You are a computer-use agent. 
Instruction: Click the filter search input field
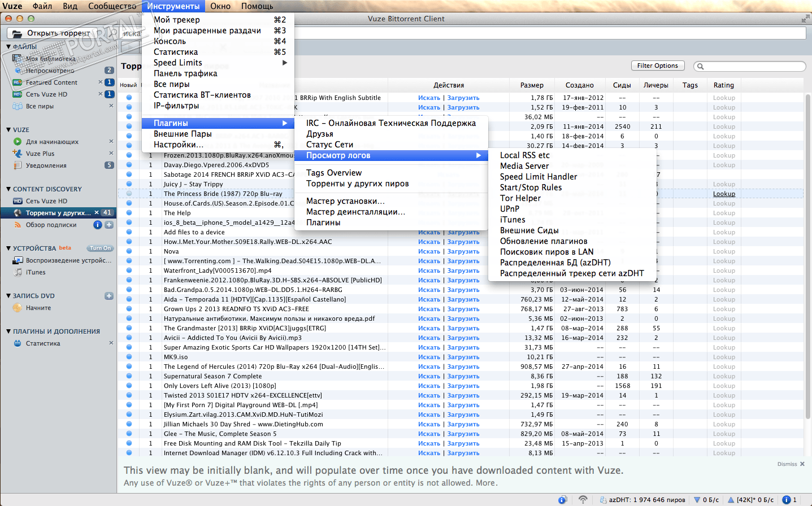click(x=750, y=66)
